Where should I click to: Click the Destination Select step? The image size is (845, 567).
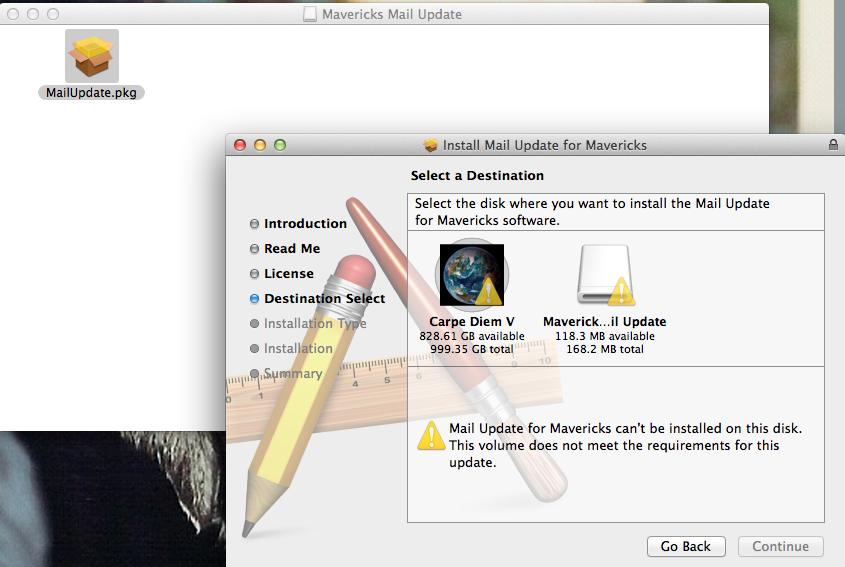pos(318,299)
